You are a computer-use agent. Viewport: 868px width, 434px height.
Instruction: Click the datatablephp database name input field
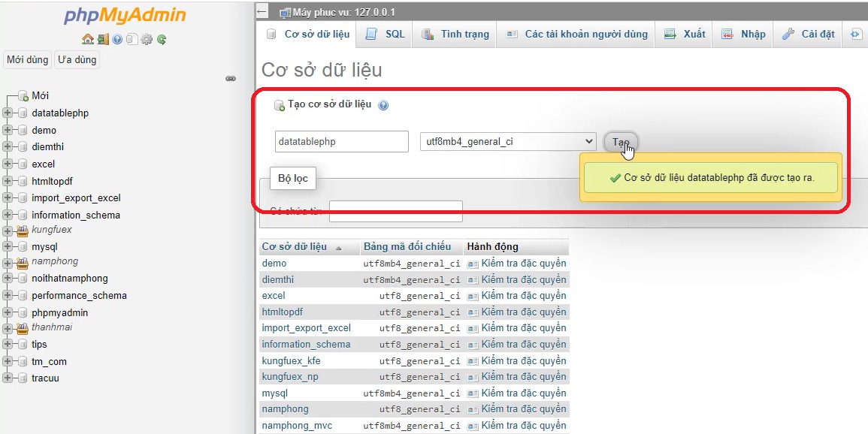pyautogui.click(x=341, y=142)
